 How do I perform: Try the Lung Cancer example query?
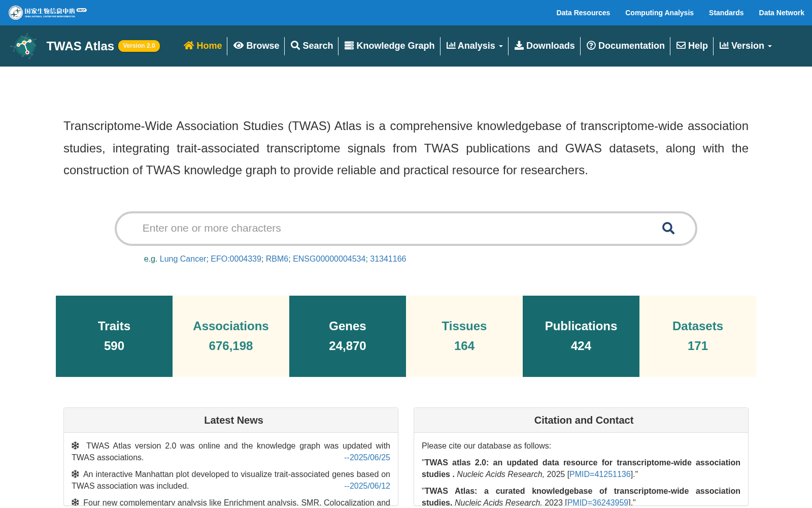(x=183, y=259)
